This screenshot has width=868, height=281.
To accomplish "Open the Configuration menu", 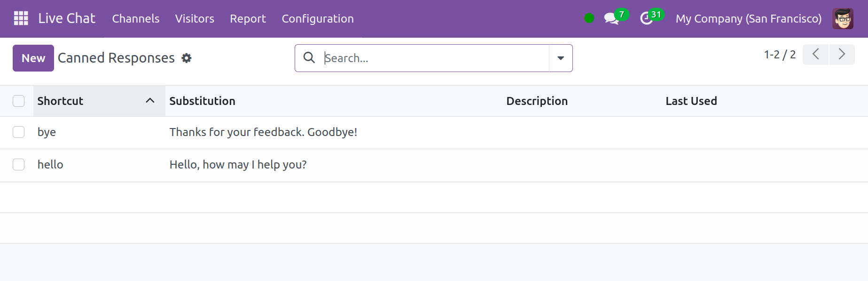I will coord(318,18).
